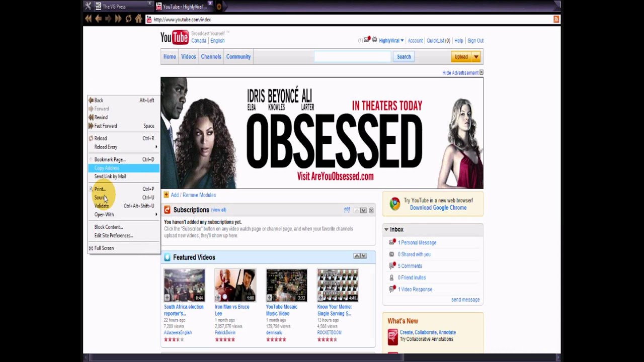
Task: Choose Copy Address in context menu
Action: tap(123, 168)
